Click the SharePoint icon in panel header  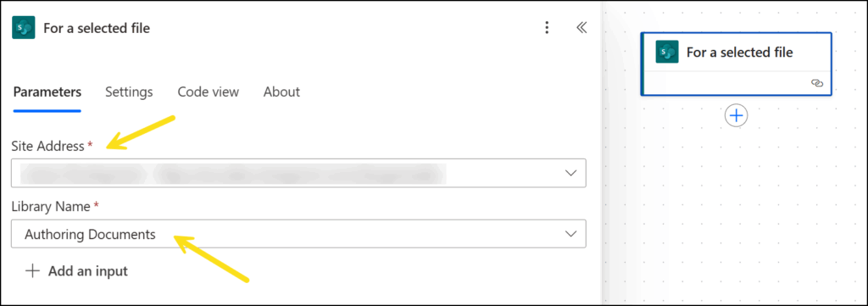pos(23,28)
